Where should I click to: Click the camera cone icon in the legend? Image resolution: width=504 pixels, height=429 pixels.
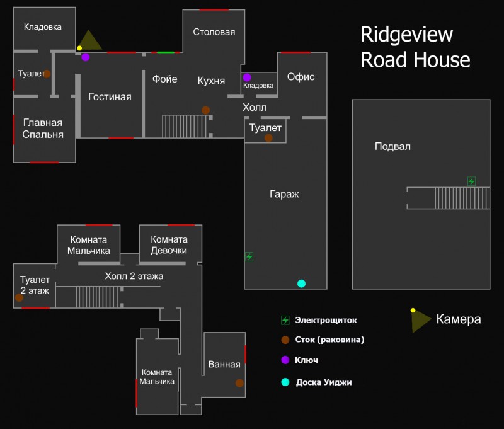pyautogui.click(x=420, y=320)
